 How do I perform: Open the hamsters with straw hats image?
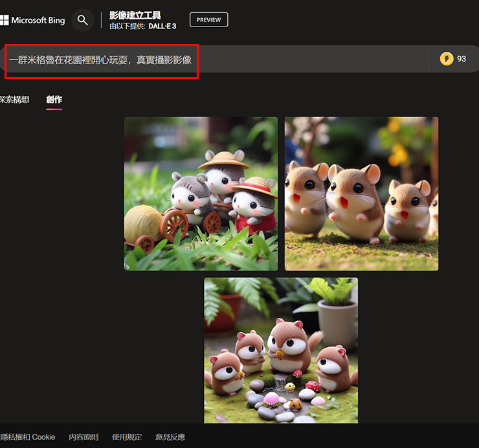201,194
